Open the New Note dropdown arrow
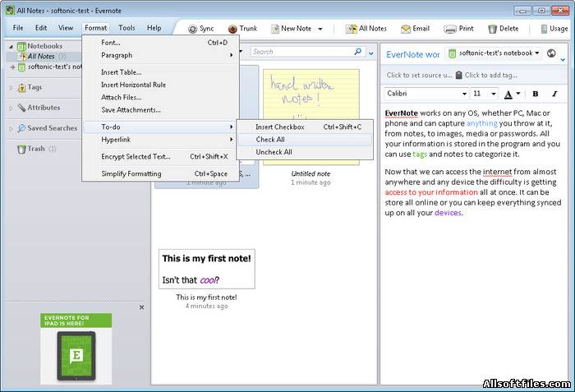This screenshot has width=575, height=392. click(320, 29)
